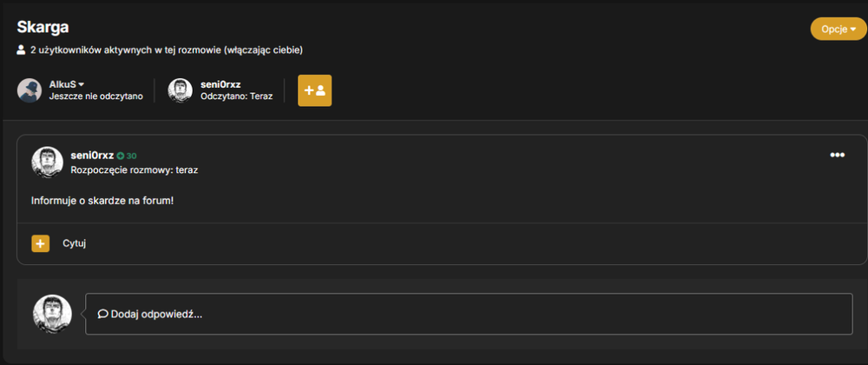Click the yellow plus multiquote icon
The width and height of the screenshot is (868, 365).
pos(41,243)
